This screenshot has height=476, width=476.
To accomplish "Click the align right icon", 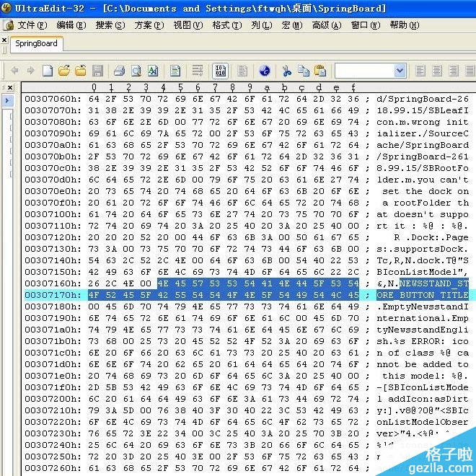I will pos(454,71).
